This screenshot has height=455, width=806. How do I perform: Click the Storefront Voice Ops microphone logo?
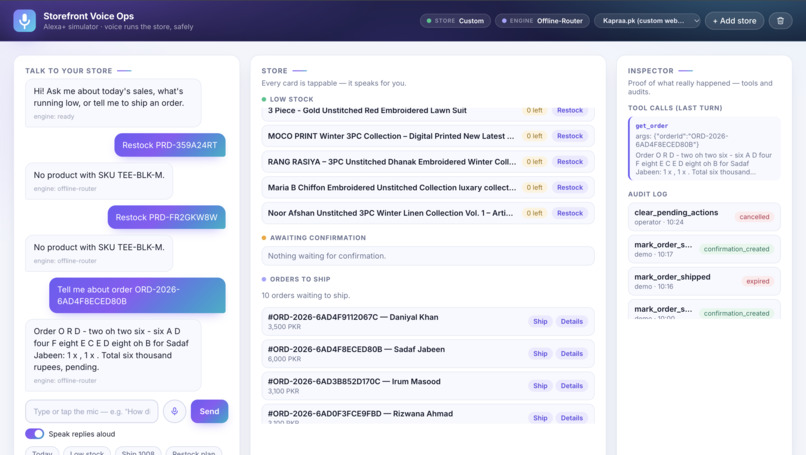24,21
